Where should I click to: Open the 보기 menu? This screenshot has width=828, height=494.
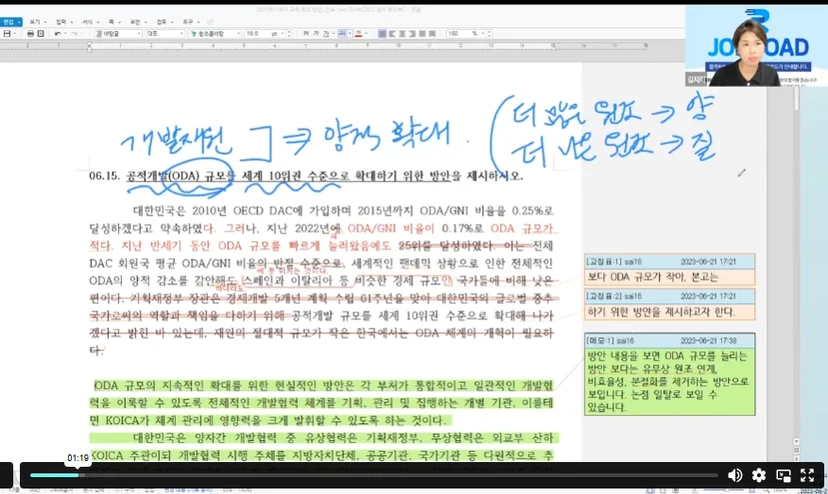pyautogui.click(x=37, y=22)
